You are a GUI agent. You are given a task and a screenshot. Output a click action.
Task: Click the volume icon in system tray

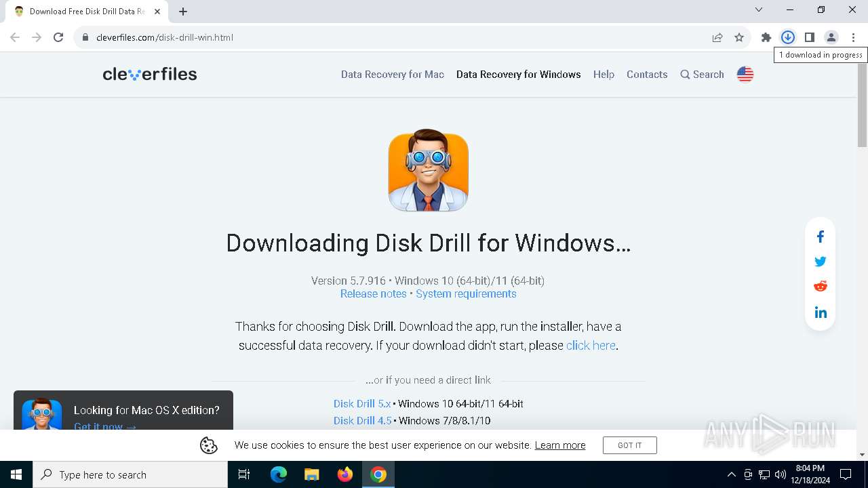tap(781, 474)
